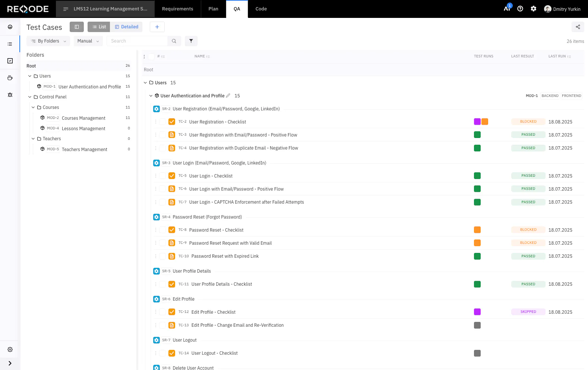Click the gray test run square for TC-13

coord(477,325)
